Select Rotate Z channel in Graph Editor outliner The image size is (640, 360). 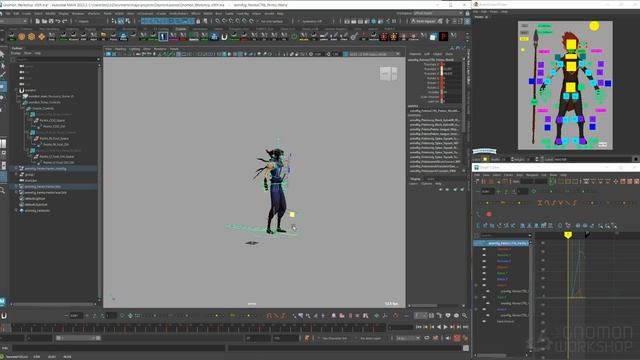pos(502,279)
